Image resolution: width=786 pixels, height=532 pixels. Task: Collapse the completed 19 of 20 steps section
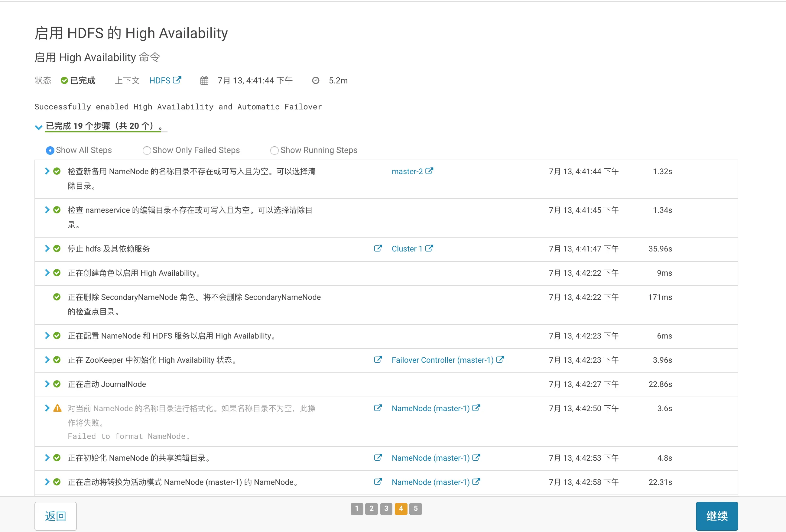(39, 127)
